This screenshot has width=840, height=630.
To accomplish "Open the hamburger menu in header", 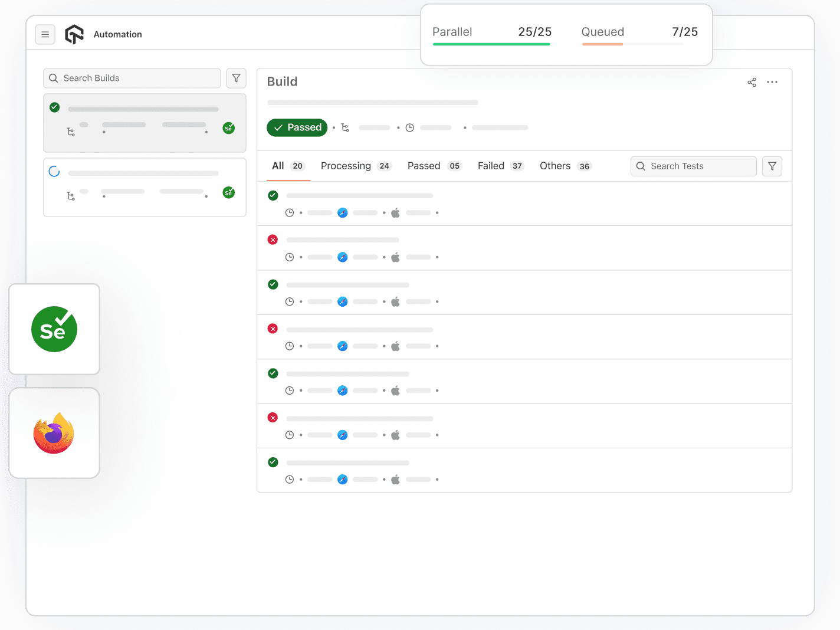I will [45, 35].
